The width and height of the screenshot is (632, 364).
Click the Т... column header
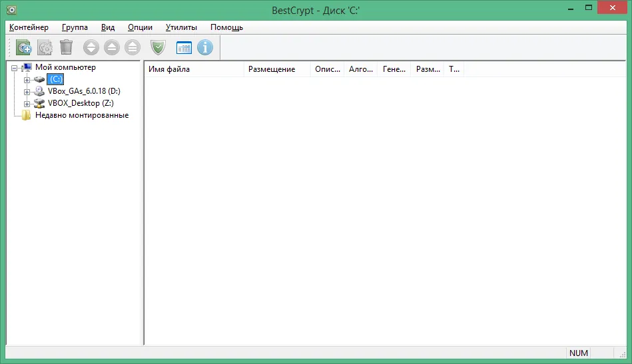454,69
